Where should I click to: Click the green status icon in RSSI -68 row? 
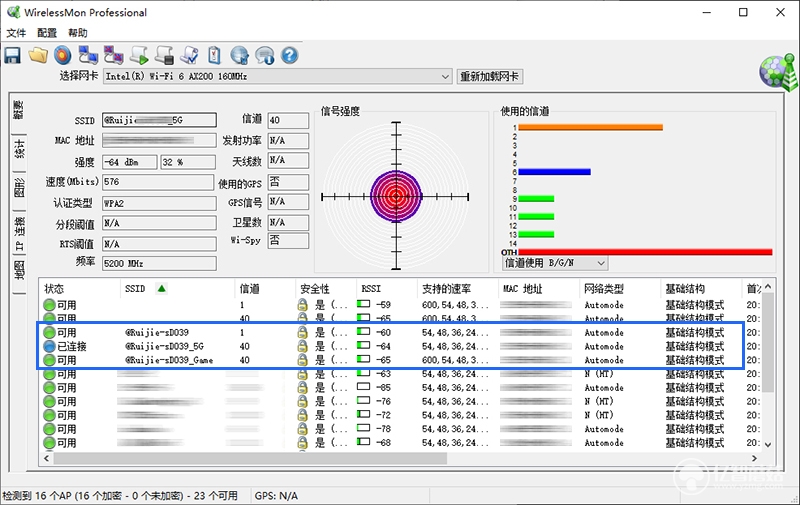(49, 443)
